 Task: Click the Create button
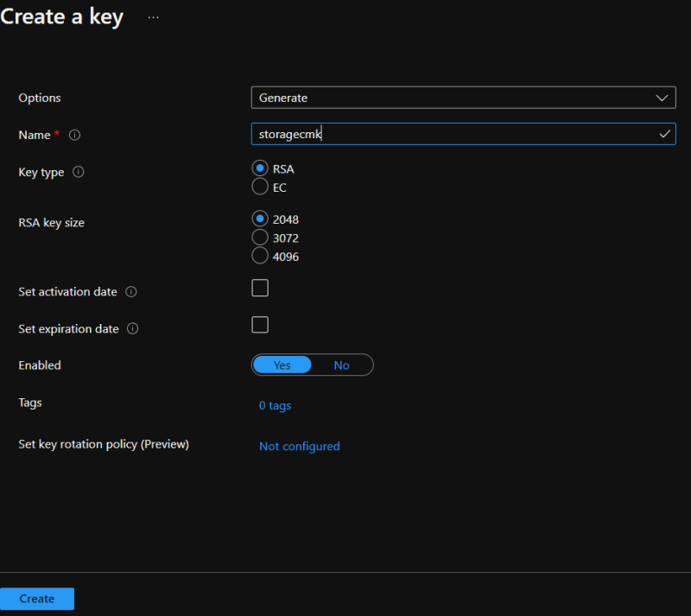(x=37, y=599)
